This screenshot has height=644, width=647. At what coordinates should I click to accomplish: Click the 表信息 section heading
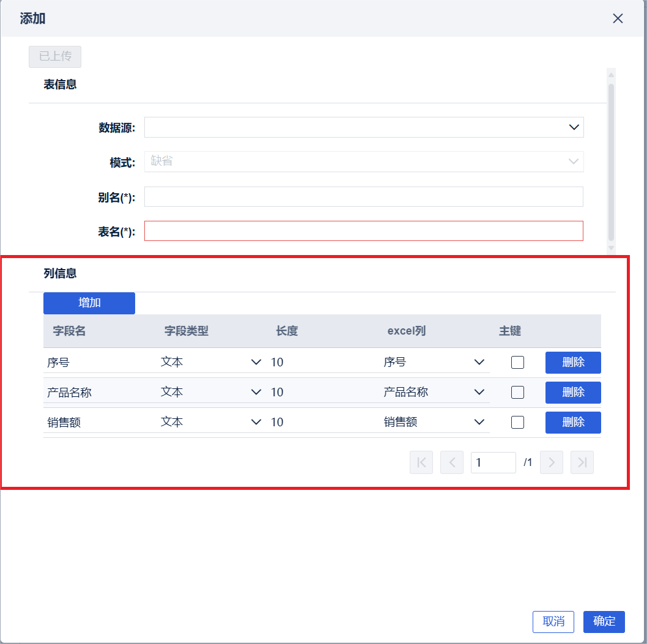[x=61, y=84]
